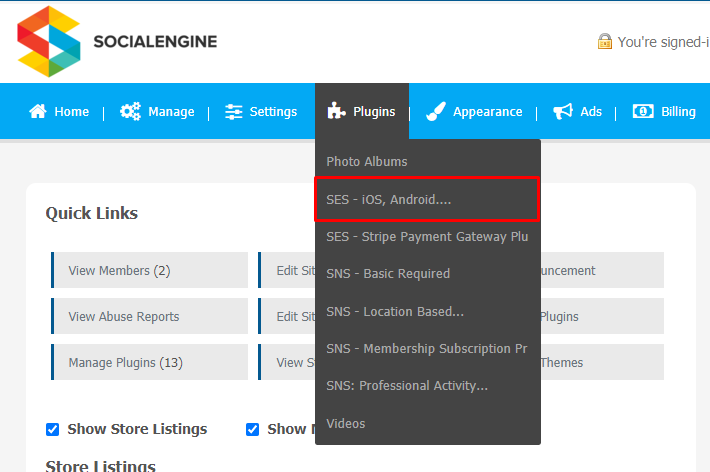
Task: Click the You're signed-in text
Action: click(x=663, y=42)
